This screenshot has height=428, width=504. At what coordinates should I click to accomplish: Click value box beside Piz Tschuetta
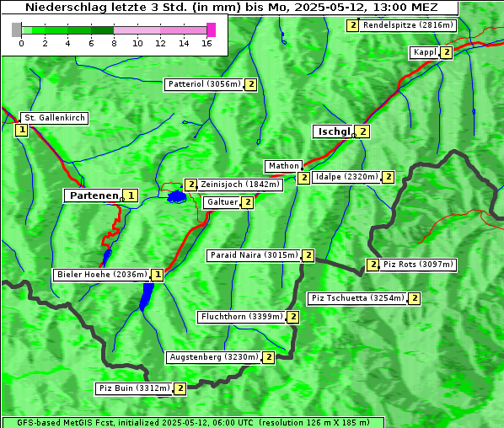415,299
